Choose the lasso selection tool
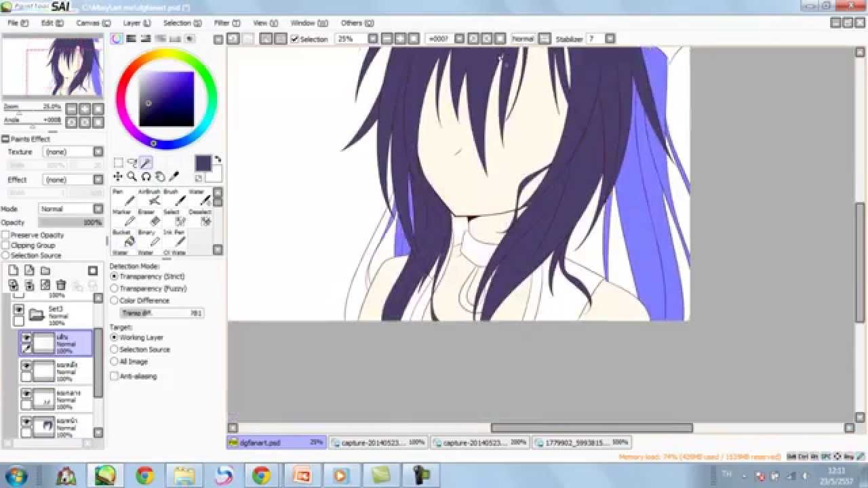The width and height of the screenshot is (868, 488). 132,163
